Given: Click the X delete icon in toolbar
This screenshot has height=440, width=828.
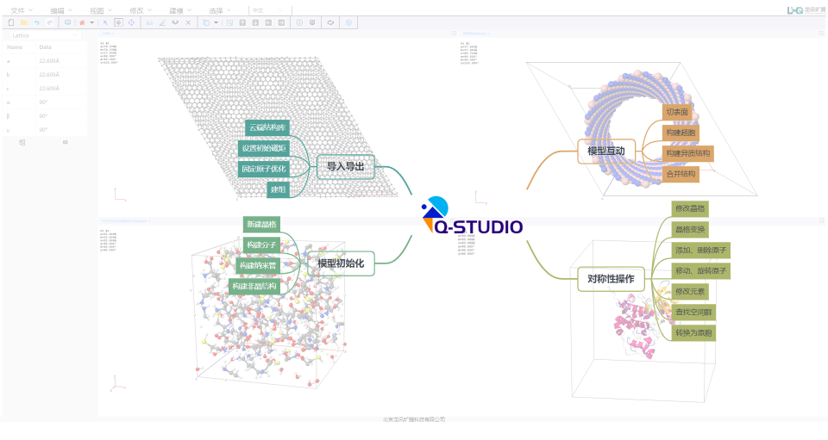Looking at the screenshot, I should (x=188, y=22).
